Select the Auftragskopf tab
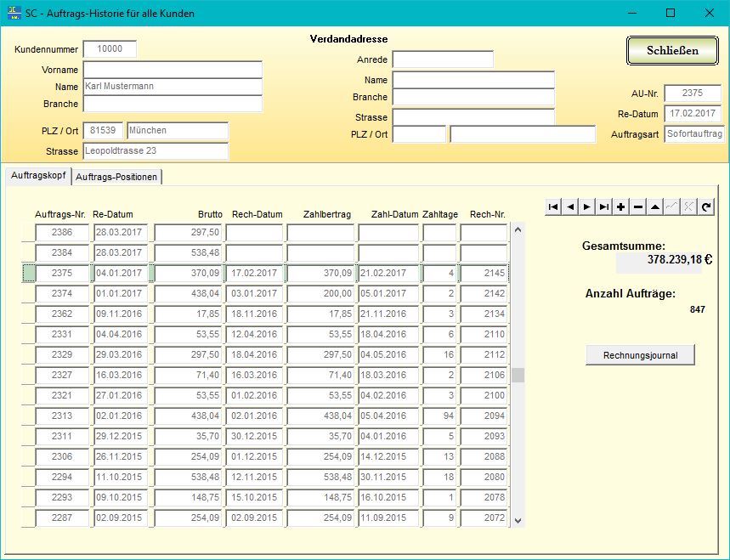The image size is (730, 560). [39, 174]
